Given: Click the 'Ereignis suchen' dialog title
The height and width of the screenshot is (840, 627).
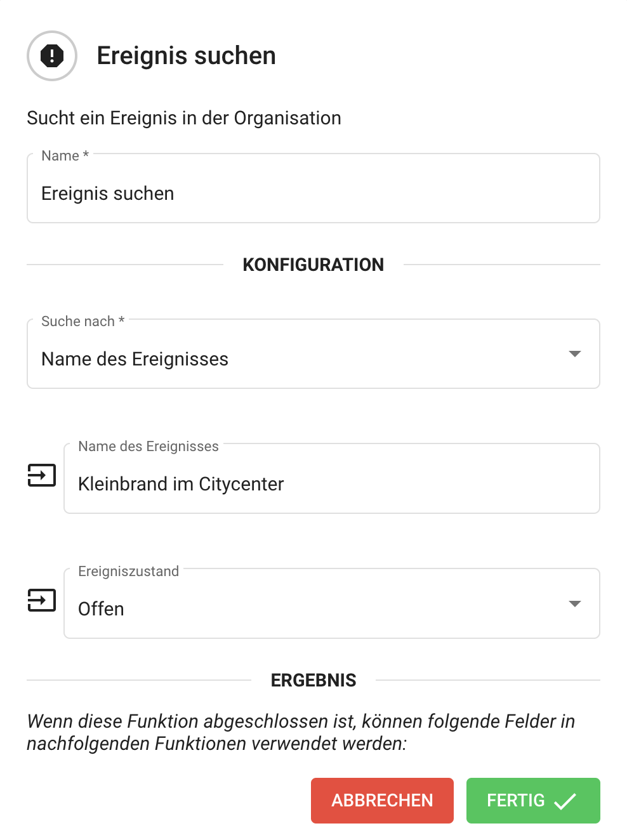Looking at the screenshot, I should (x=187, y=56).
